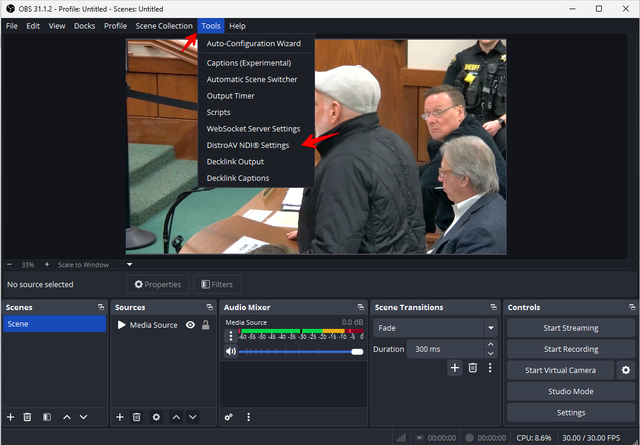Click Start Virtual Camera button
This screenshot has width=640, height=445.
[560, 370]
